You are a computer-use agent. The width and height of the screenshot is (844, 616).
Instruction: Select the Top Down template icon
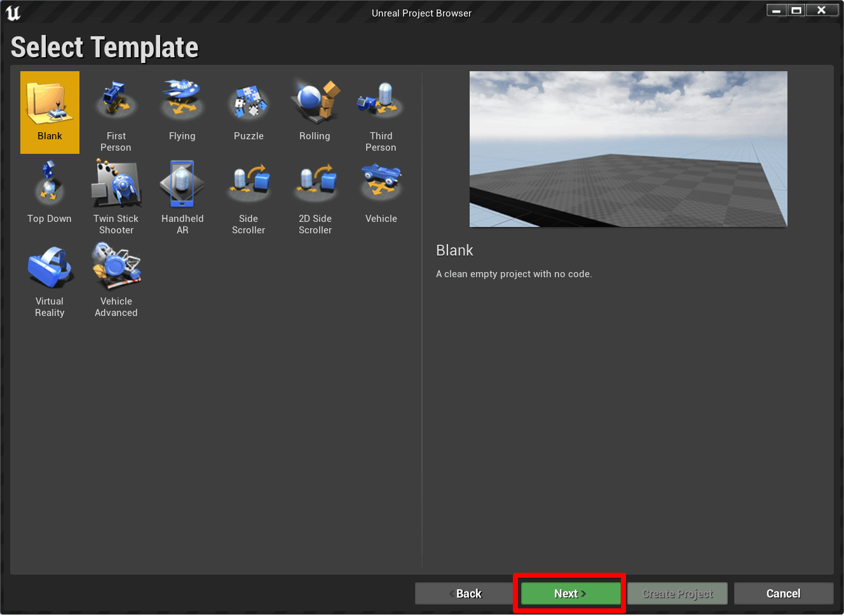[50, 182]
